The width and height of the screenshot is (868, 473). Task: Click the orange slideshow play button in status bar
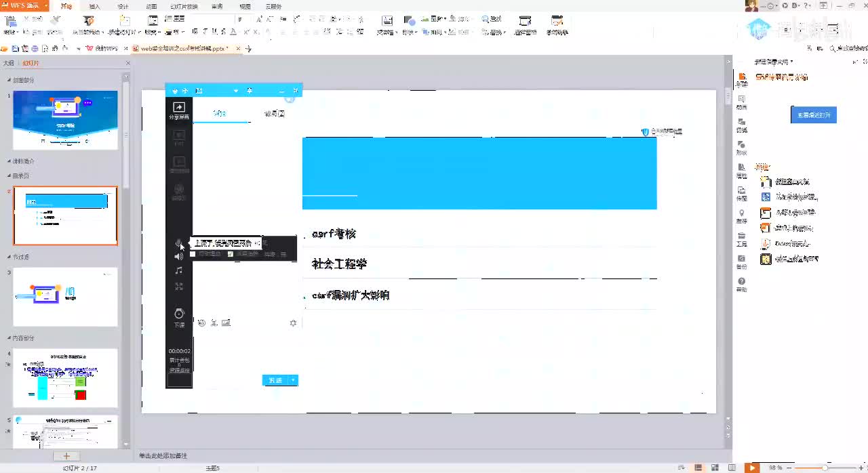pyautogui.click(x=751, y=468)
